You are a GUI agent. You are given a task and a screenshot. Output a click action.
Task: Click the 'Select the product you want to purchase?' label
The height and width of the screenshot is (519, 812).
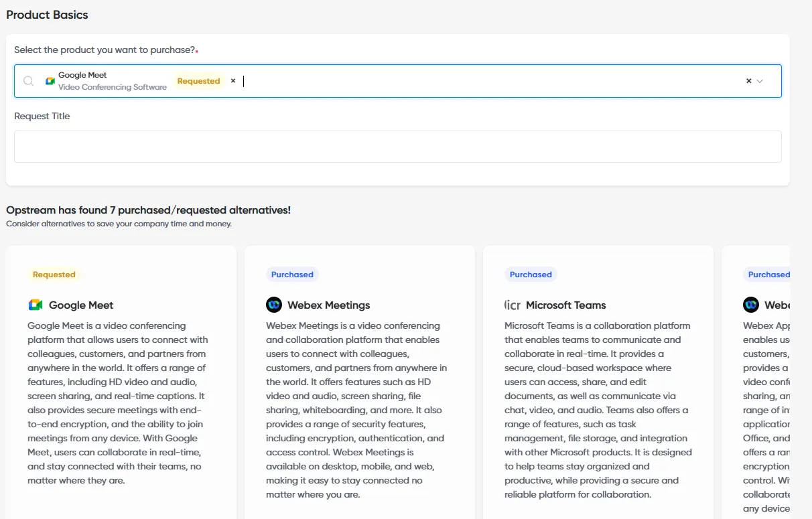point(105,50)
